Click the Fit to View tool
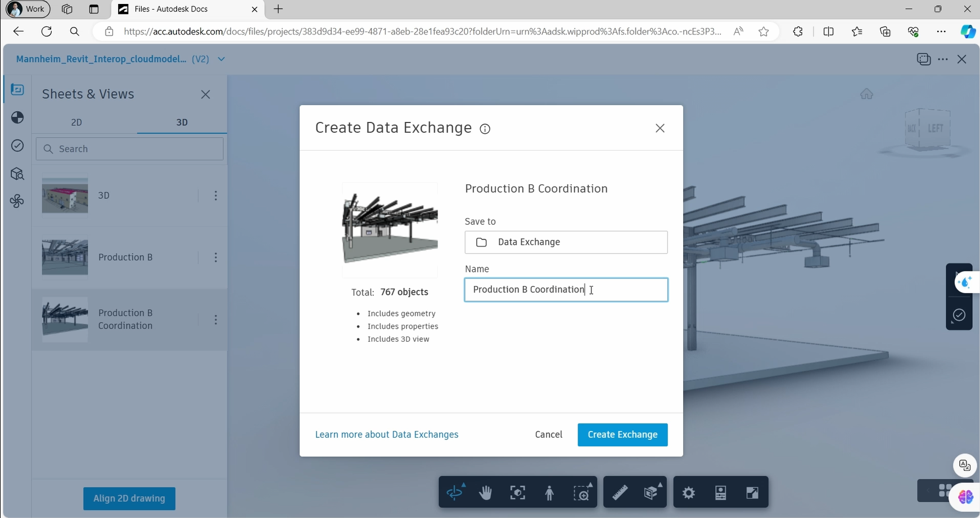This screenshot has height=518, width=980. pyautogui.click(x=517, y=493)
